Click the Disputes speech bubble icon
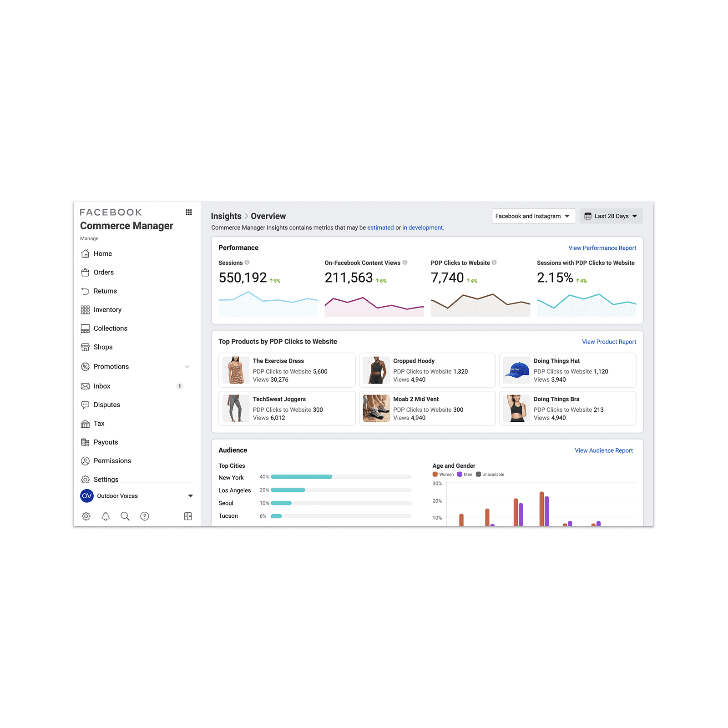Screen dimensions: 728x728 click(x=85, y=404)
